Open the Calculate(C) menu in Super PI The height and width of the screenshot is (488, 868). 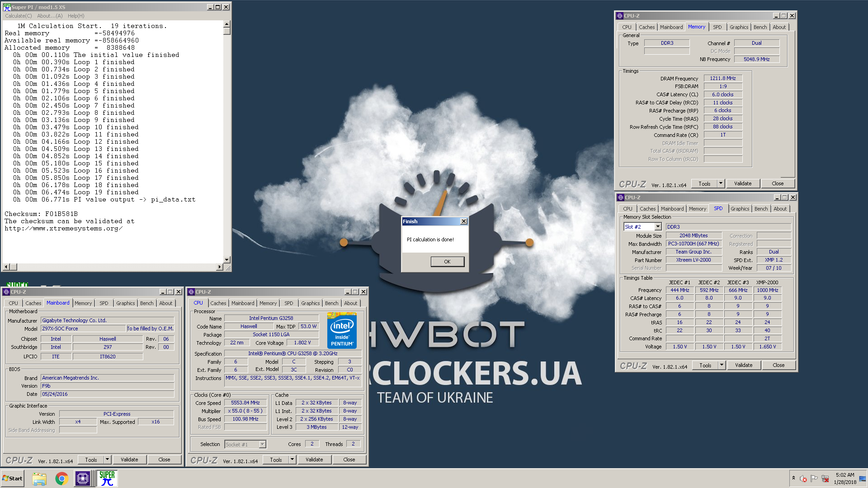click(19, 16)
